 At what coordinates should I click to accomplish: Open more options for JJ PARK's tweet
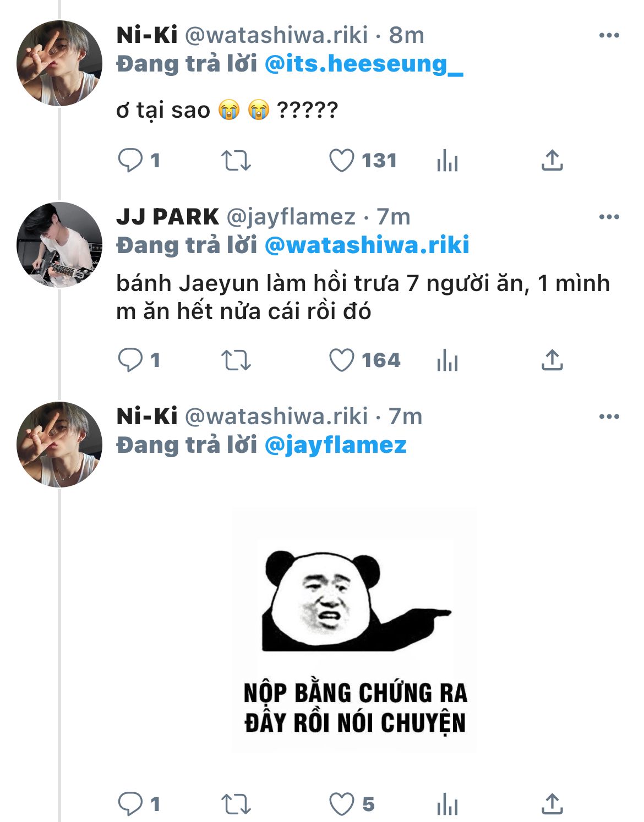[609, 217]
